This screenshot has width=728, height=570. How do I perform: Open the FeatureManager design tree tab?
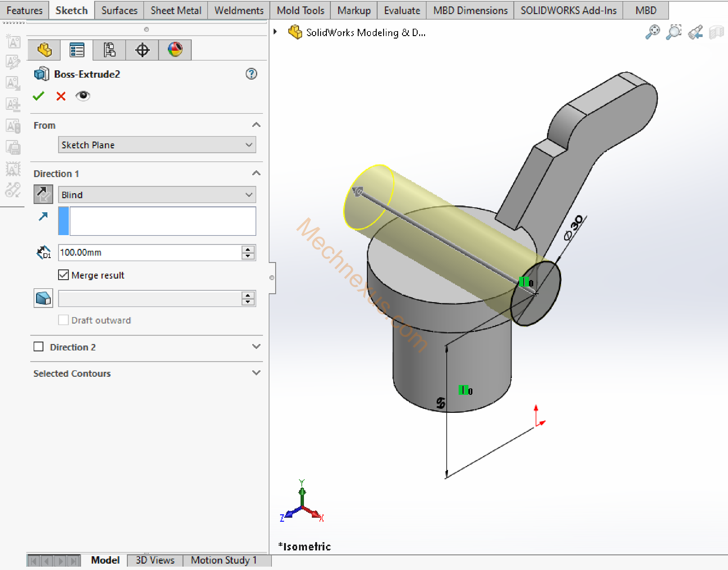(44, 50)
